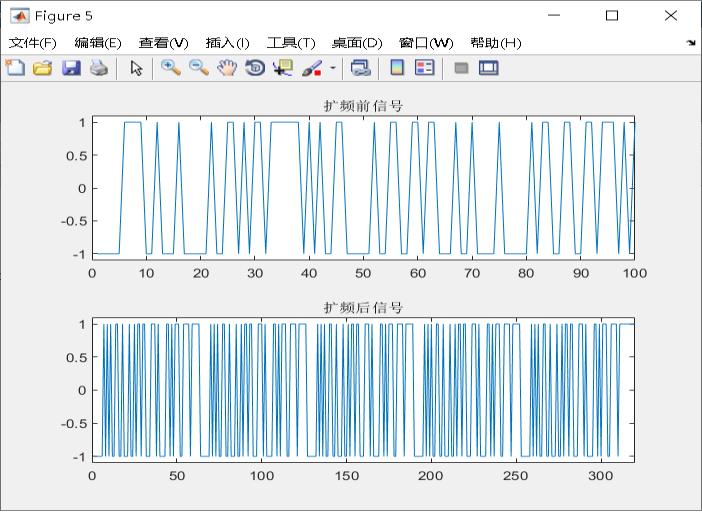Open the 帮助(H) menu
The width and height of the screenshot is (702, 512).
coord(496,43)
